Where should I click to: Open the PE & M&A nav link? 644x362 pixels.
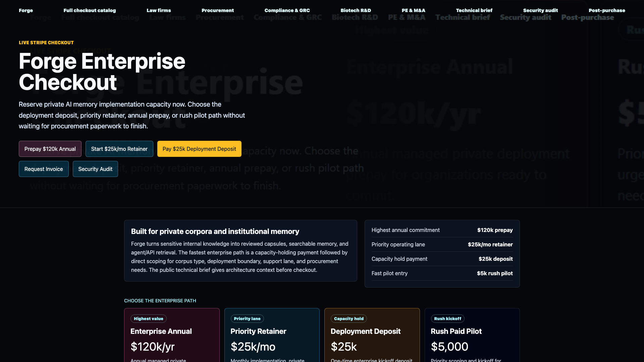pyautogui.click(x=414, y=10)
